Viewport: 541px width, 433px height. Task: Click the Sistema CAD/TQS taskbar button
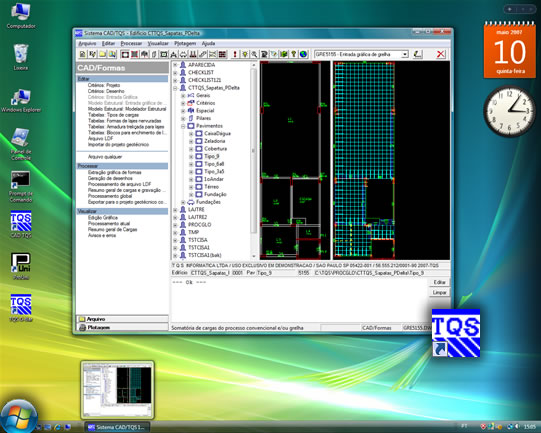tap(117, 427)
